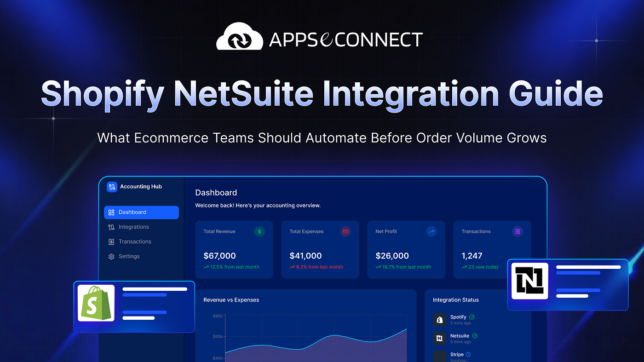
Task: Click '12.5% from last month' text
Action: (235, 267)
